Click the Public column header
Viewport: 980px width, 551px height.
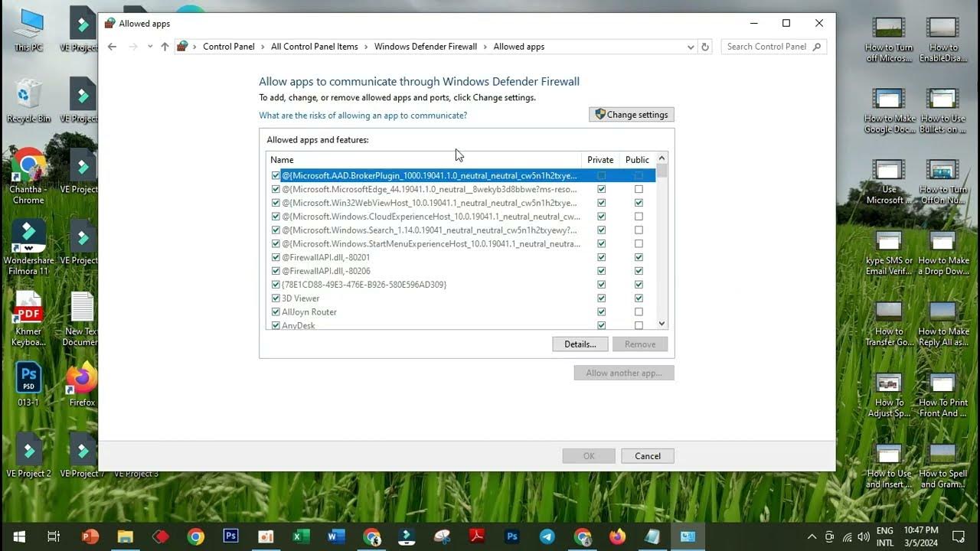637,160
